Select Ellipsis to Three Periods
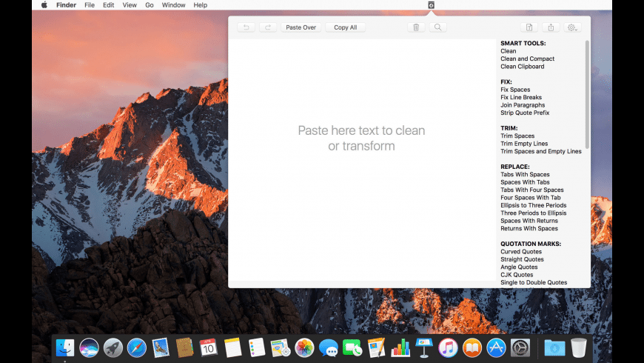The image size is (644, 363). pos(533,205)
